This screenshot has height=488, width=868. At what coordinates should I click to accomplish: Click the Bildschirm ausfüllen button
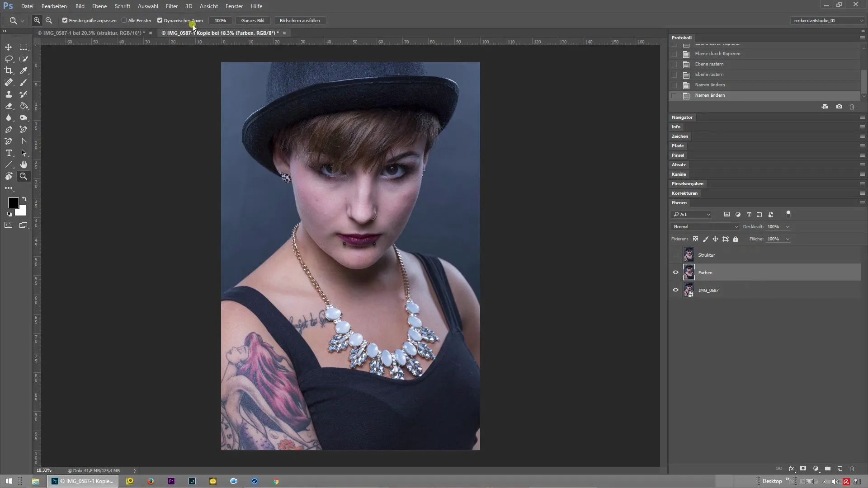(300, 20)
